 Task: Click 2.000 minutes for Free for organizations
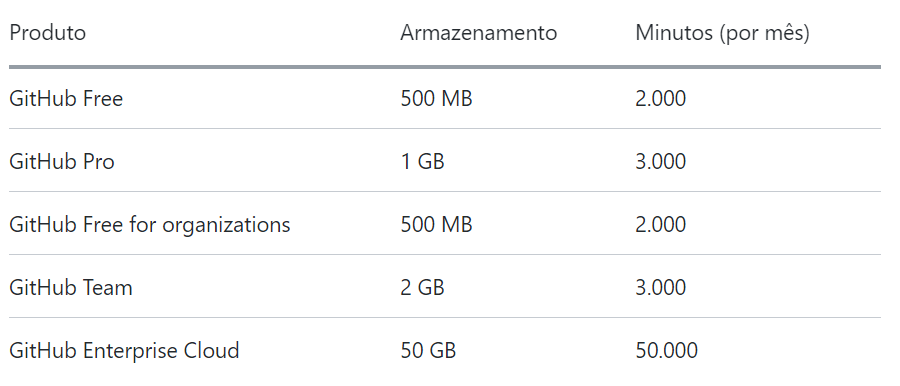coord(661,225)
